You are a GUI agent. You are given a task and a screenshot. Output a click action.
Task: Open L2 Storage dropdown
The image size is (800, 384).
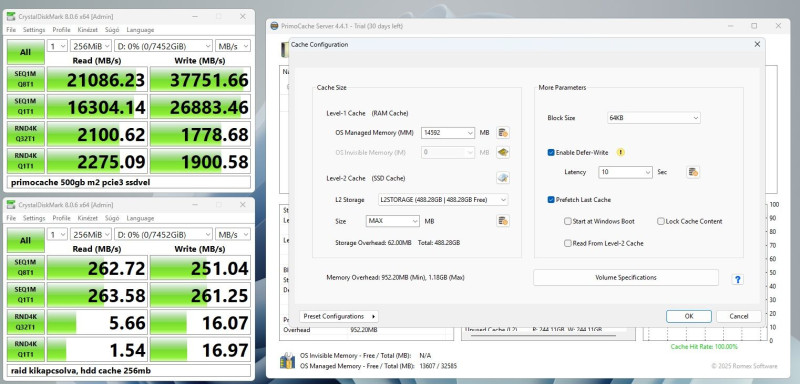(x=442, y=199)
